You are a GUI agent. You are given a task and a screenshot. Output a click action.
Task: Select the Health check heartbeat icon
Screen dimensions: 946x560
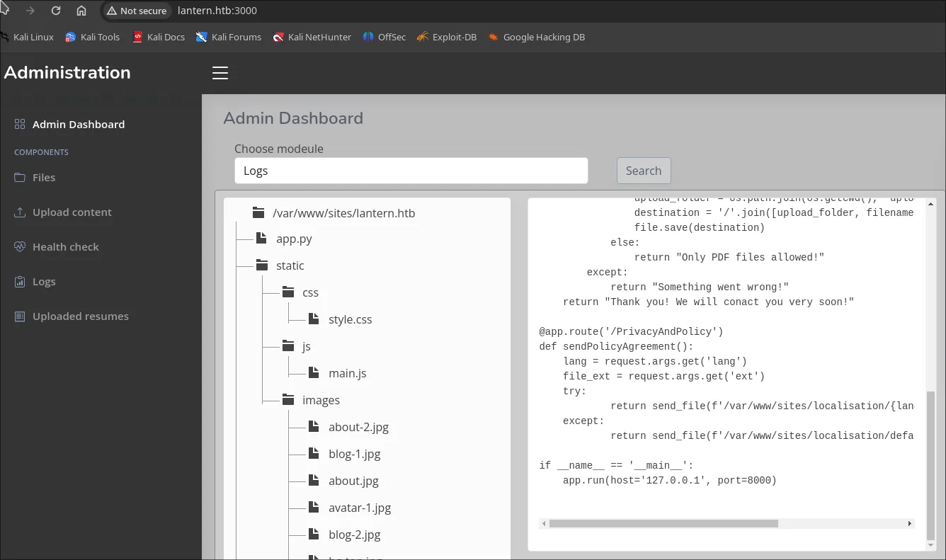pyautogui.click(x=20, y=247)
